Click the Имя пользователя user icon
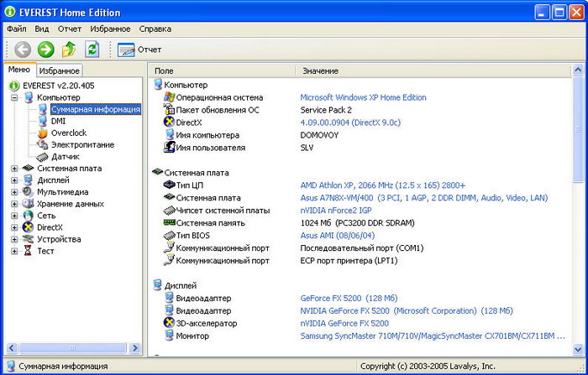 (169, 147)
